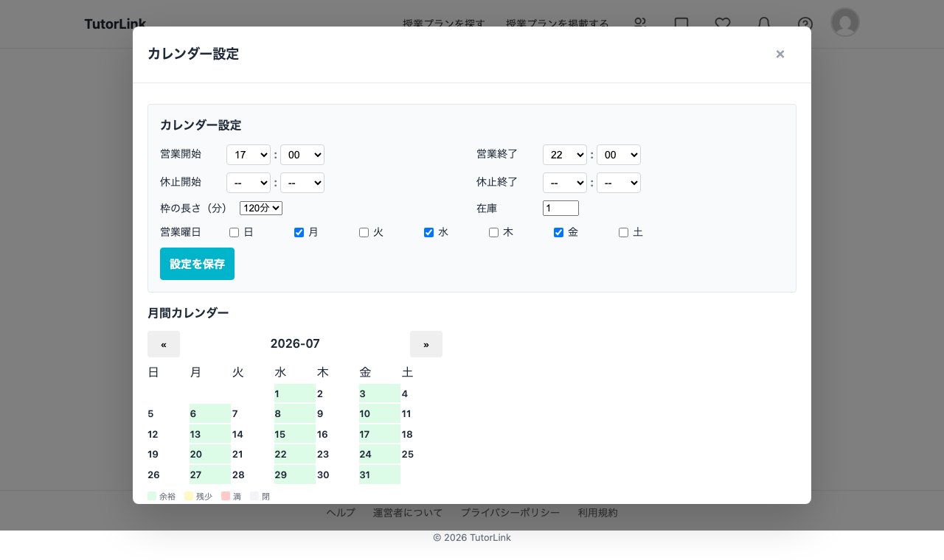Click the TutorLink logo
The height and width of the screenshot is (560, 944).
click(115, 24)
